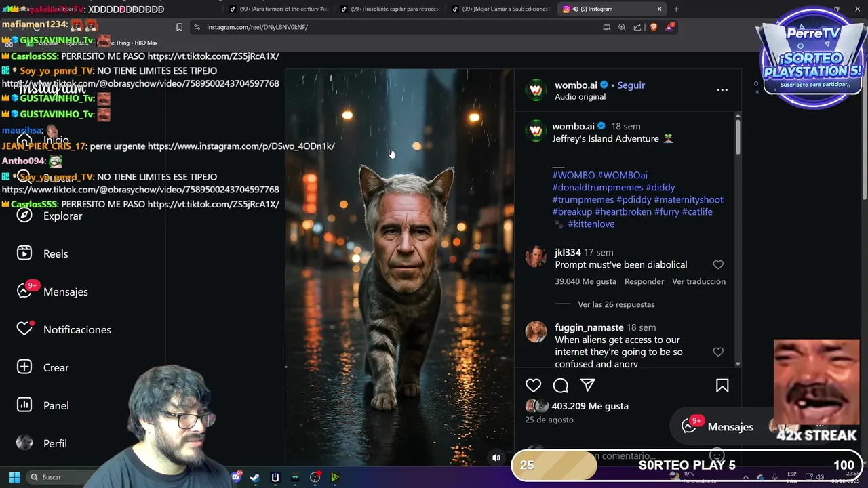Click the reel video area
Screen dimensions: 868x488
pyautogui.click(x=399, y=268)
